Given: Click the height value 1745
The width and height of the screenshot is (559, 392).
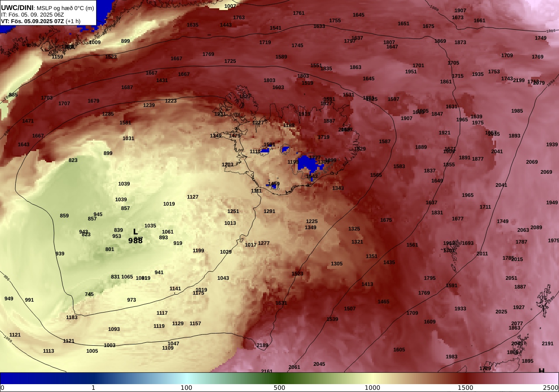Looking at the screenshot, I should (297, 45).
